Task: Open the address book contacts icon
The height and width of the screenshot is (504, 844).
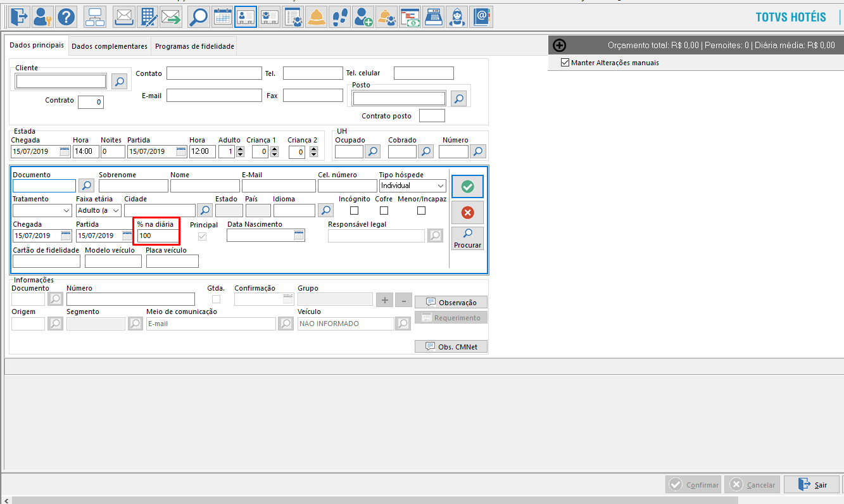Action: (481, 16)
